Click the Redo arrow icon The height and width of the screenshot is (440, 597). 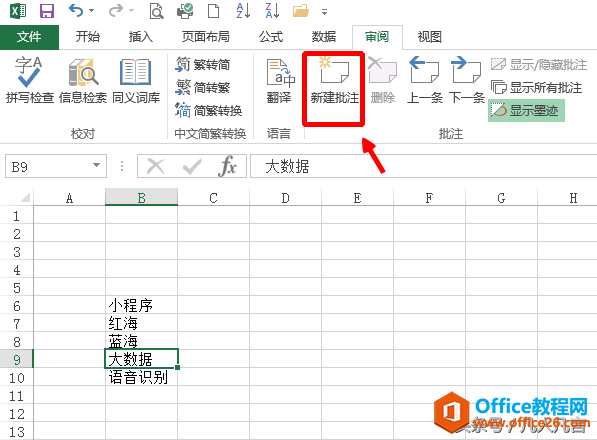coord(116,11)
